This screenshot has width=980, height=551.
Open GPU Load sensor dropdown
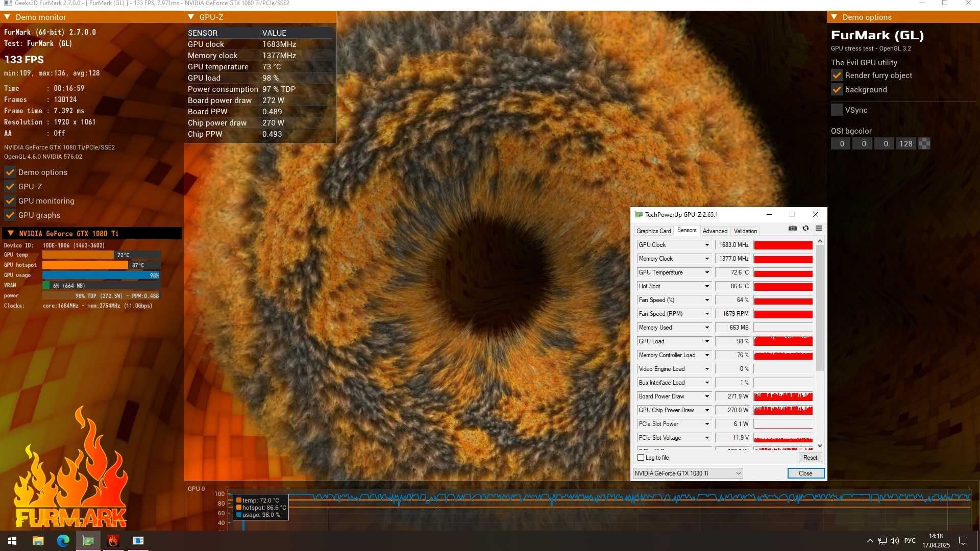tap(707, 341)
